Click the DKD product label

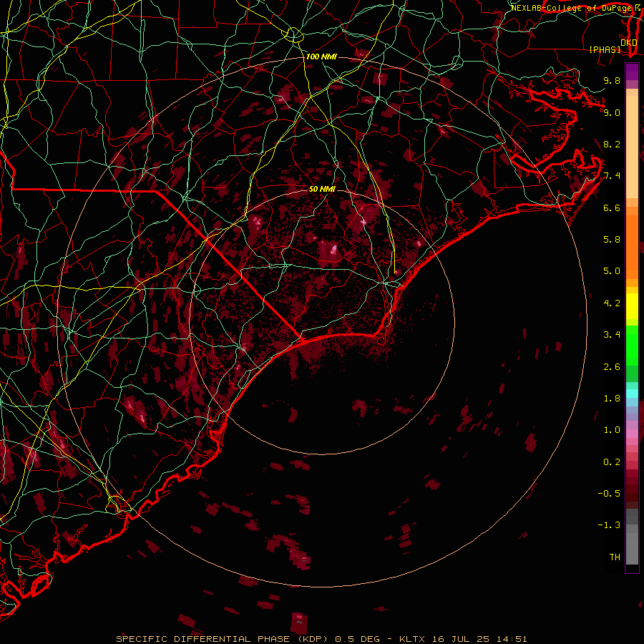click(x=628, y=42)
